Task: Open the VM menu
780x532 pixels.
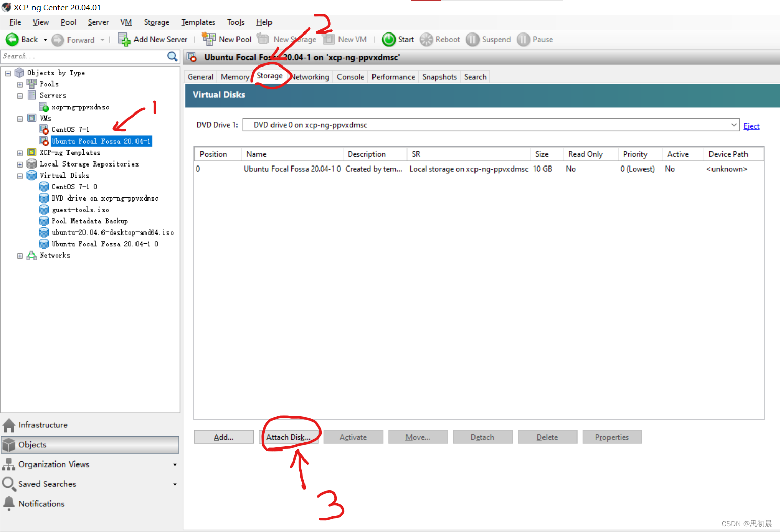Action: click(x=126, y=22)
